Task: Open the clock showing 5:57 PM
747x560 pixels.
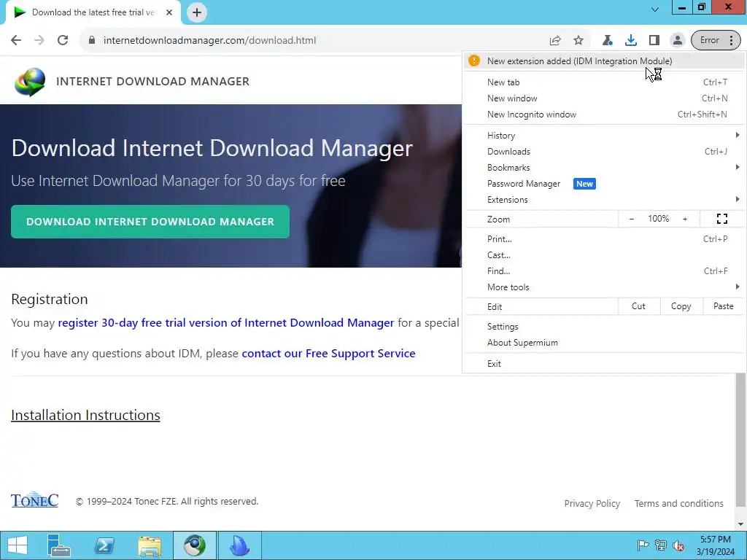Action: pos(715,545)
